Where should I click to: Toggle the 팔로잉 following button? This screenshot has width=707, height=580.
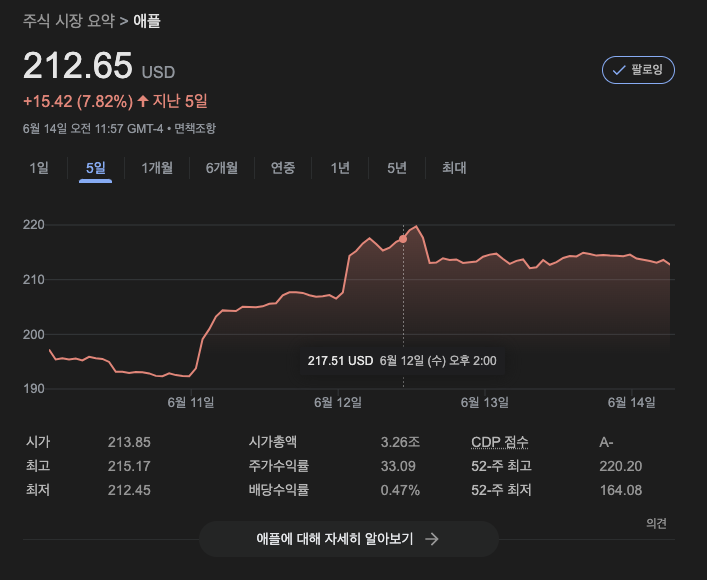(x=638, y=70)
